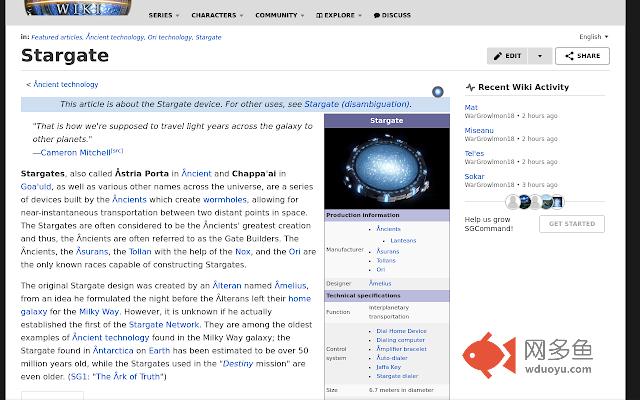Open the Edit dropdown arrow
The height and width of the screenshot is (400, 640).
(x=540, y=56)
